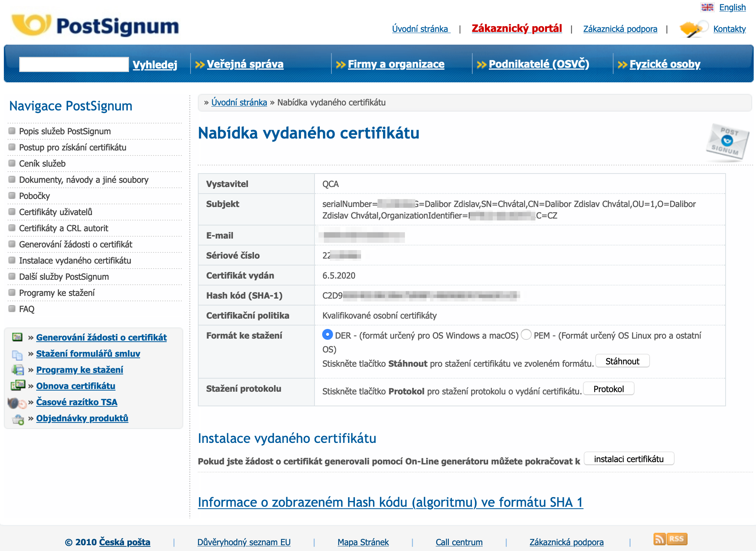Open Další služby PostSignum
Viewport: 756px width, 551px height.
point(64,277)
